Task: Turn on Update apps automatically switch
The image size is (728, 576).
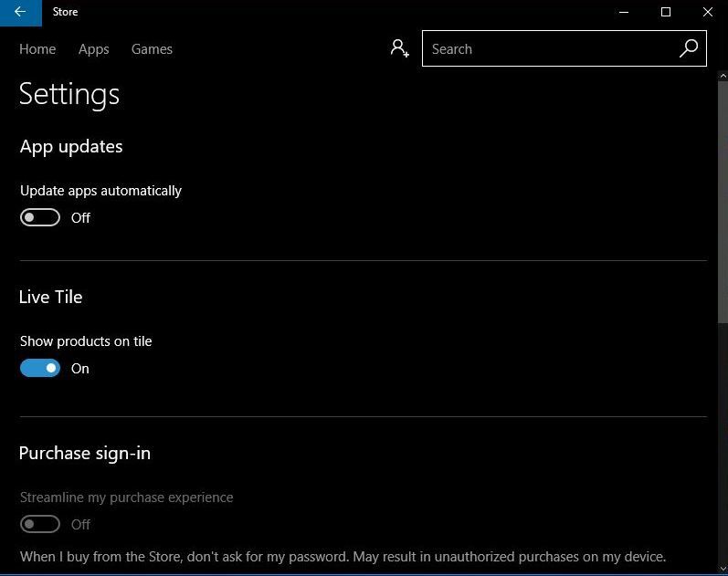Action: pos(40,217)
